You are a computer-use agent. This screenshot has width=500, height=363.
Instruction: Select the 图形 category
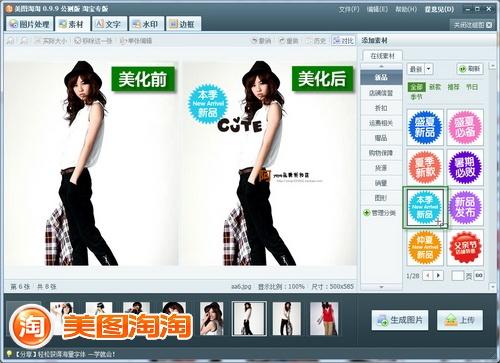[x=381, y=198]
